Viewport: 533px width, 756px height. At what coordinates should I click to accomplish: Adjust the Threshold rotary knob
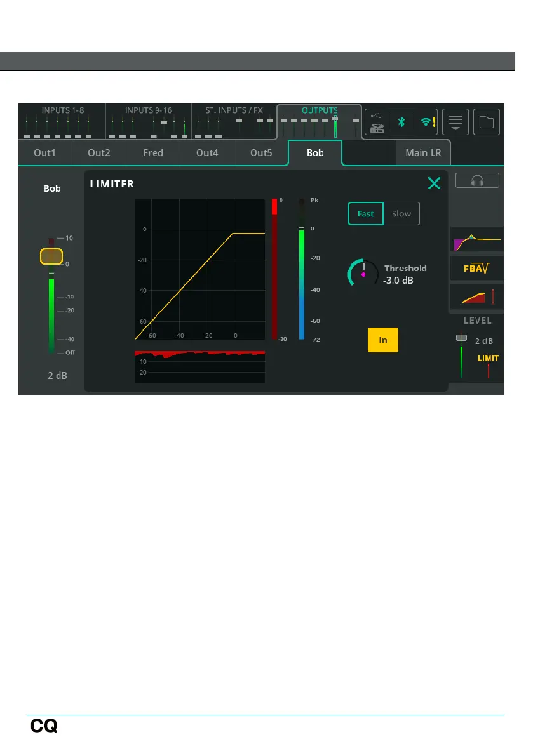tap(363, 274)
